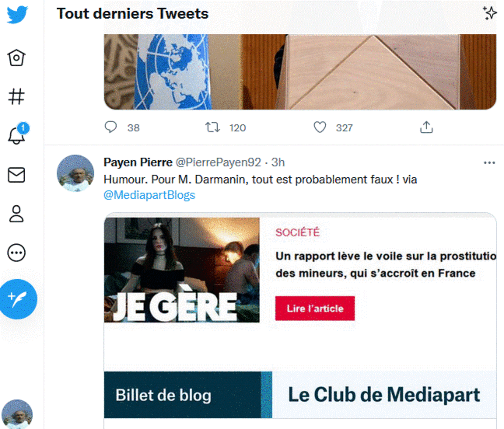Open the JE GÈRE article image
504x429 pixels.
click(x=182, y=270)
